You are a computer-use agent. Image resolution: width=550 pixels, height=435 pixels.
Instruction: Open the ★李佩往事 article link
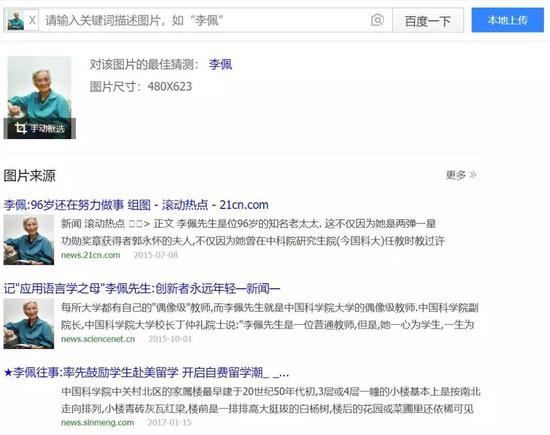click(147, 373)
